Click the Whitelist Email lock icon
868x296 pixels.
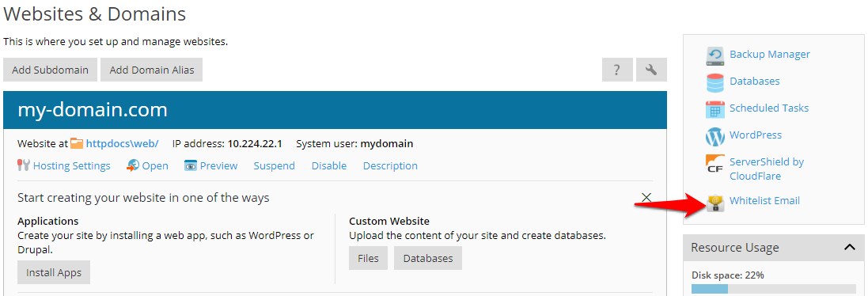(x=715, y=203)
